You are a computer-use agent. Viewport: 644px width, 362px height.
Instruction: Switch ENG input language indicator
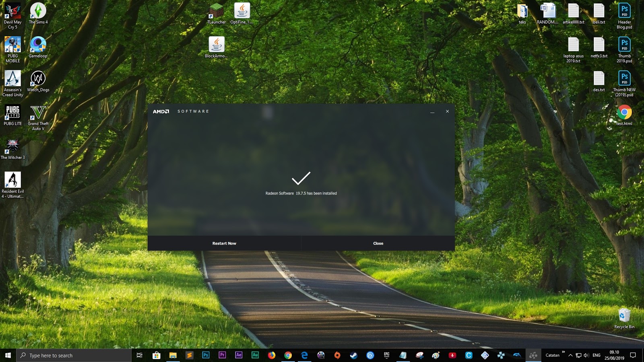[597, 355]
